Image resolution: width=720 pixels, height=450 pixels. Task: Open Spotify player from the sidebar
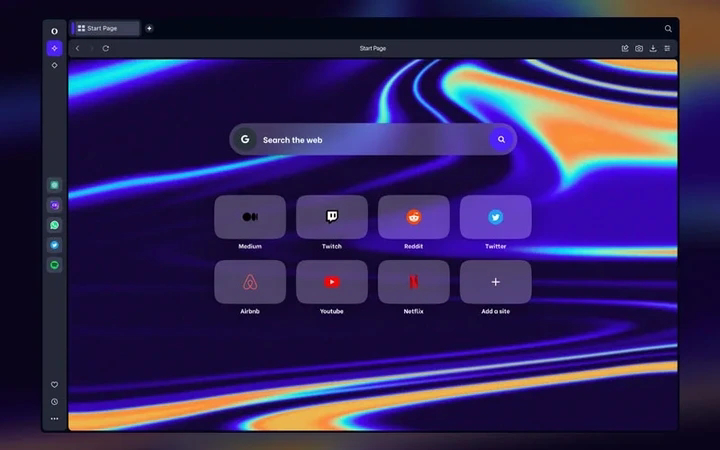(x=54, y=265)
